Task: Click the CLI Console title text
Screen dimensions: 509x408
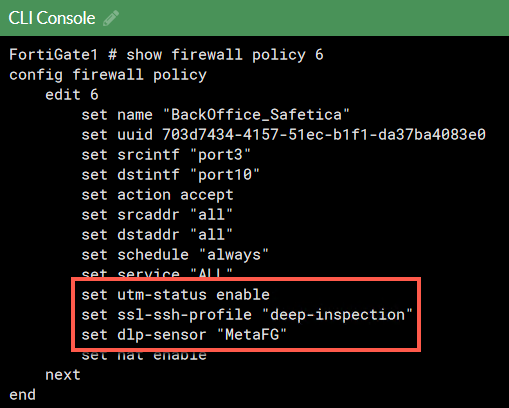Action: [x=52, y=18]
